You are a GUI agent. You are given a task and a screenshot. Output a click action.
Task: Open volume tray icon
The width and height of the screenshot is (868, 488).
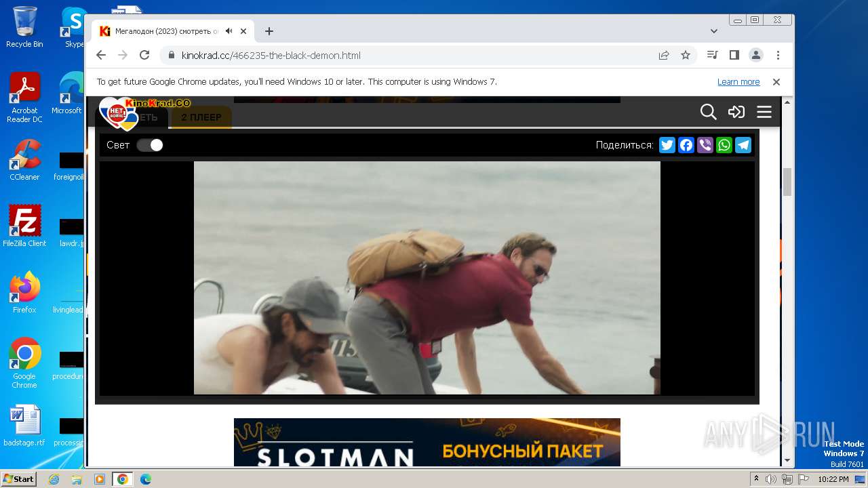pos(771,479)
